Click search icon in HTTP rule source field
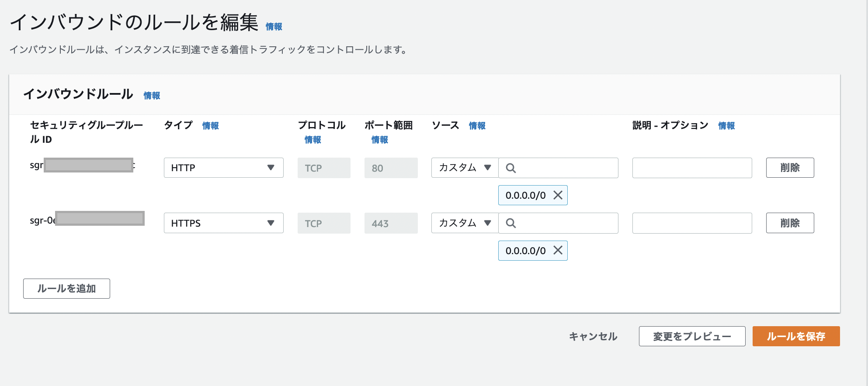868x386 pixels. pos(510,168)
